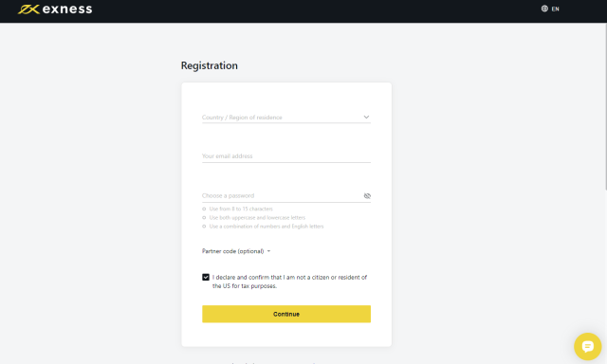Image resolution: width=607 pixels, height=364 pixels.
Task: Click the US citizen declaration text label
Action: tap(289, 282)
